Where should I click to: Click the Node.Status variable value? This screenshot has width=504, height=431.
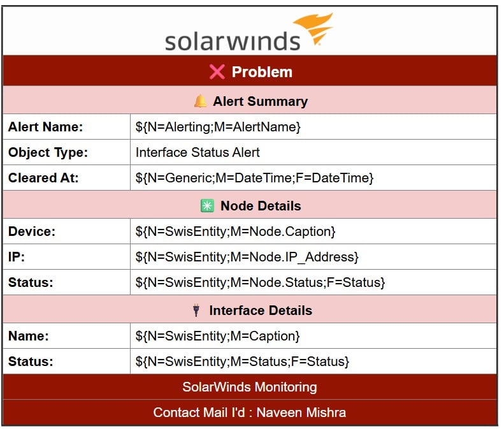click(260, 283)
